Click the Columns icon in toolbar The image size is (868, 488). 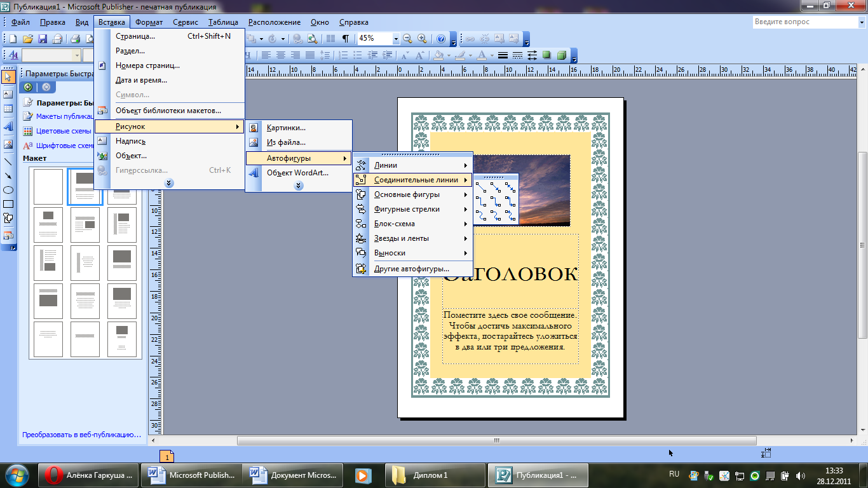click(x=330, y=39)
